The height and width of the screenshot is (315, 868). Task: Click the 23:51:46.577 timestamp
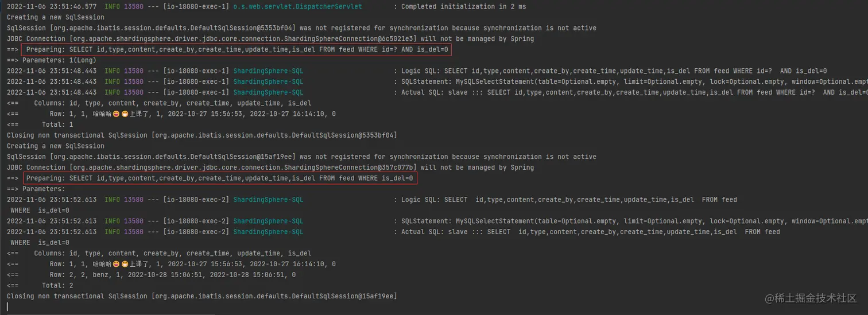point(52,6)
